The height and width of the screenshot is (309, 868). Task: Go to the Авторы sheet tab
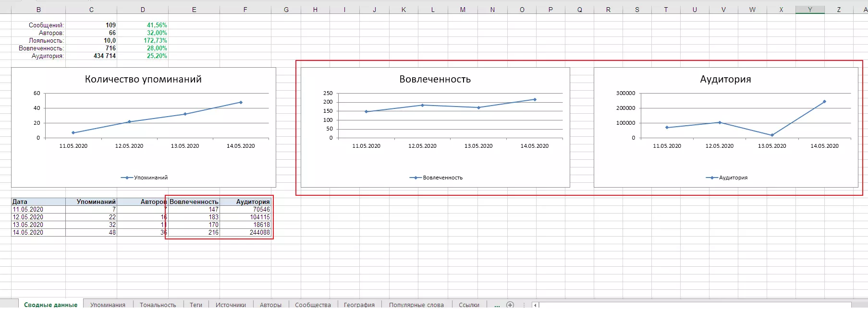pyautogui.click(x=271, y=305)
